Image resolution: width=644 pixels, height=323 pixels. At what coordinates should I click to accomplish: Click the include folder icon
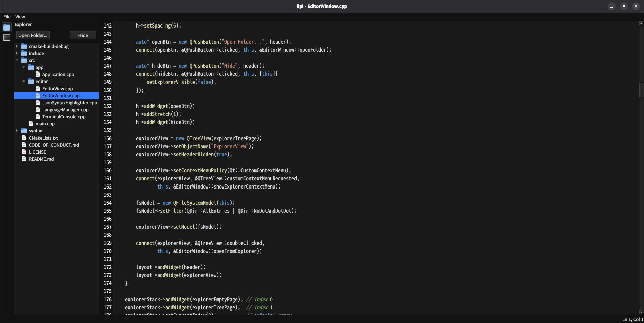[x=24, y=53]
